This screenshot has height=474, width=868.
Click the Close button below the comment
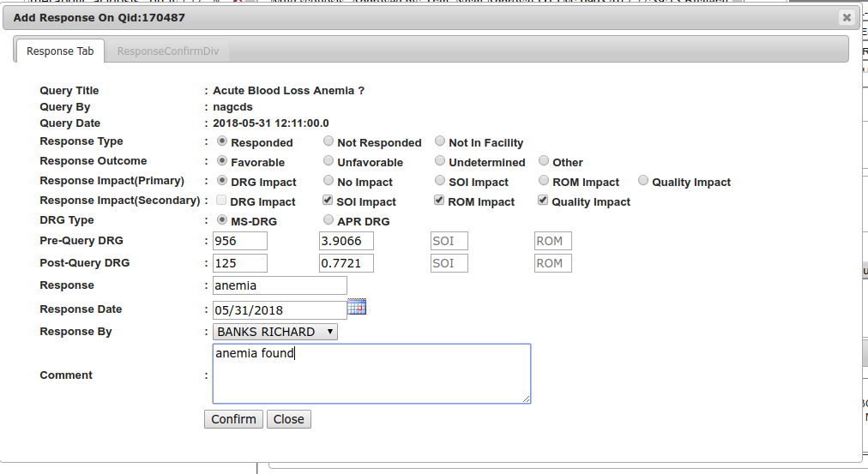click(288, 419)
